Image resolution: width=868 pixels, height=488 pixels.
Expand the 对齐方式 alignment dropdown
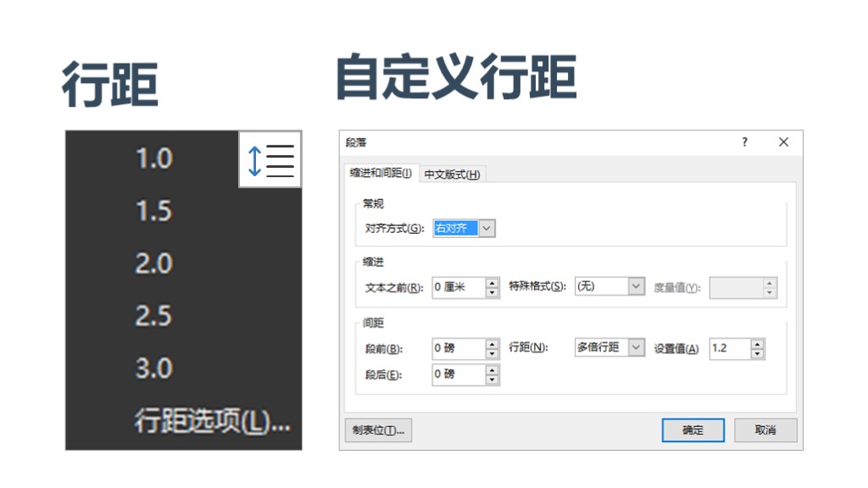coord(487,229)
